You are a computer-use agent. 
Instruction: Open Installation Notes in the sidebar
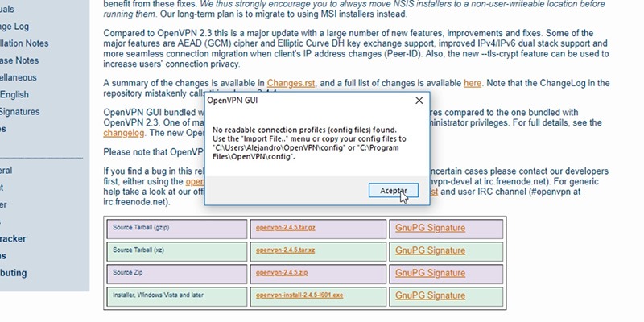coord(24,43)
